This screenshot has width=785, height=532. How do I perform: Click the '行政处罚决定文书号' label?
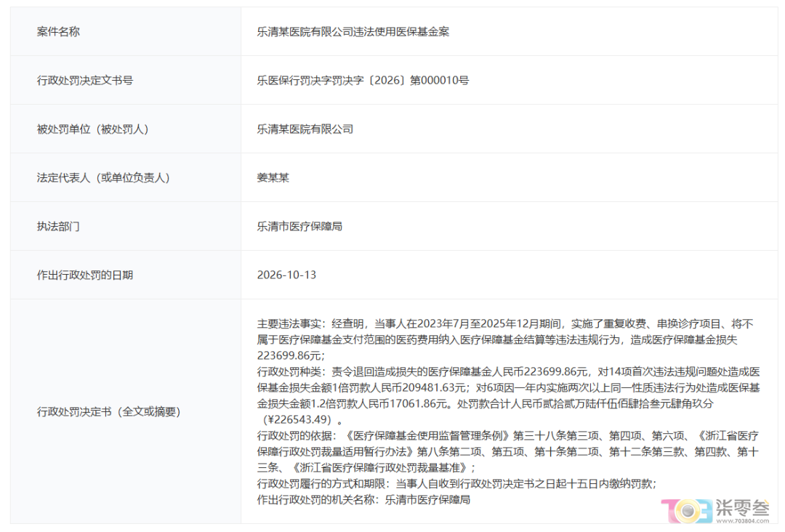[84, 80]
